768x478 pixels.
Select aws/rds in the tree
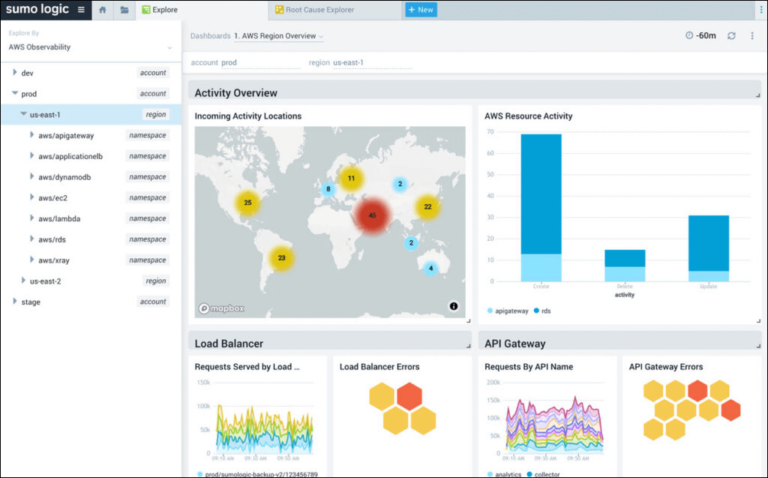pos(52,239)
